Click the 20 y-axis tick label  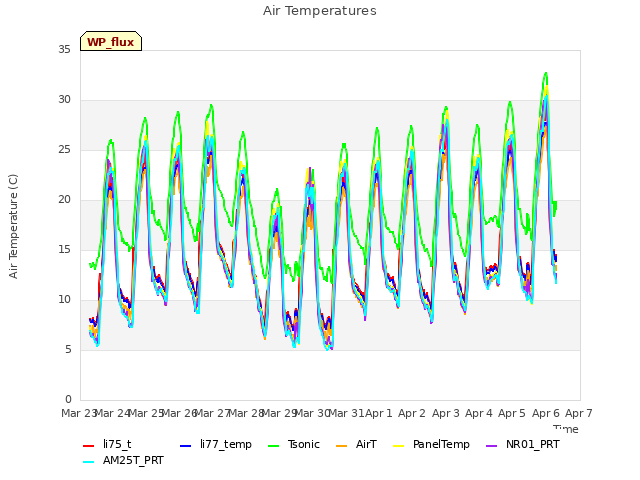(64, 200)
